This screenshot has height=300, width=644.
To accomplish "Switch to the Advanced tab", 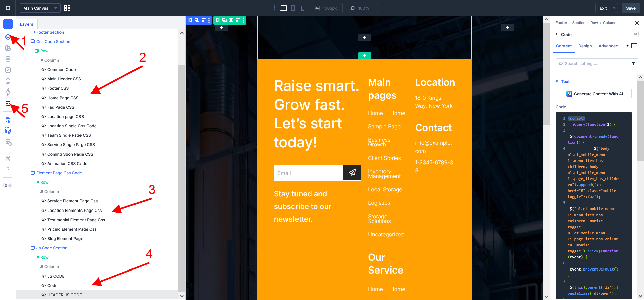I will pos(608,46).
